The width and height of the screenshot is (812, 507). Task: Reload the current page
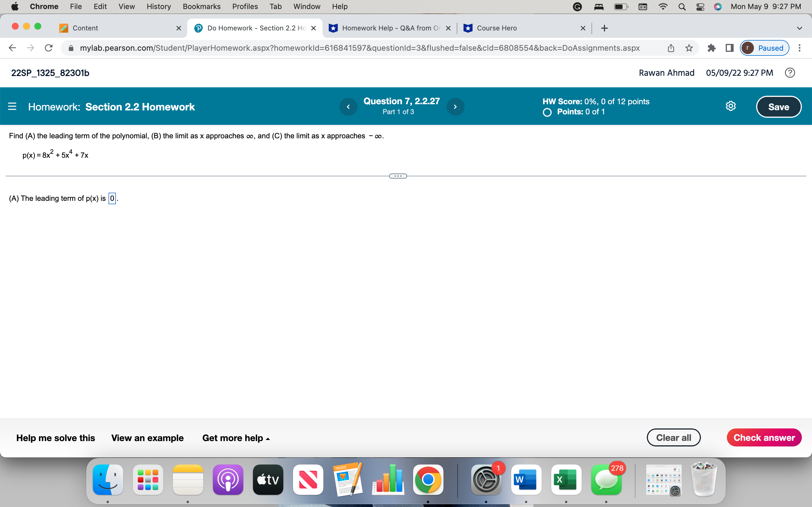click(x=49, y=48)
